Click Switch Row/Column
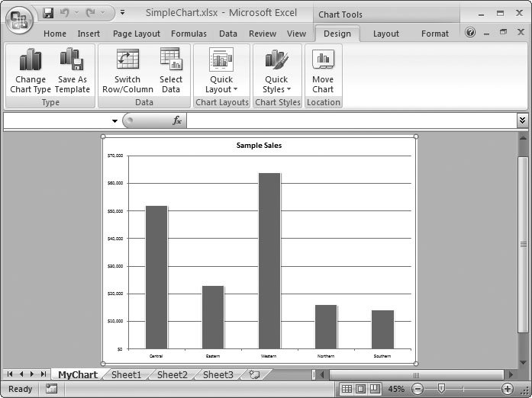This screenshot has width=532, height=398. (x=127, y=70)
